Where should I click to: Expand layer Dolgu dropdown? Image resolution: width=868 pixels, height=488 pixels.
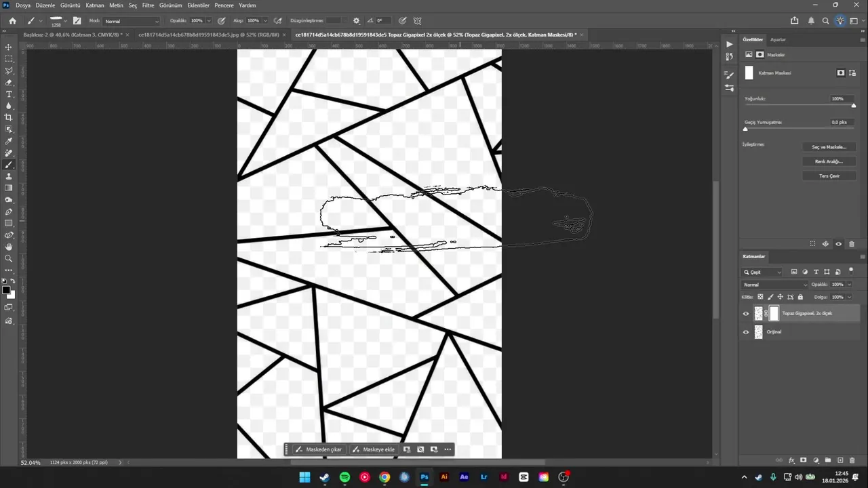pos(849,297)
